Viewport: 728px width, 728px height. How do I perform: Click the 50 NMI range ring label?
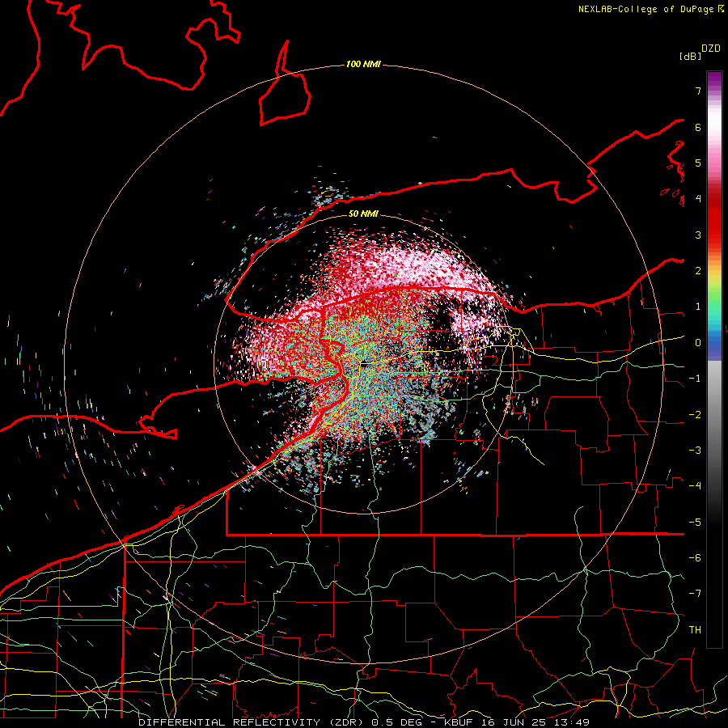(363, 214)
